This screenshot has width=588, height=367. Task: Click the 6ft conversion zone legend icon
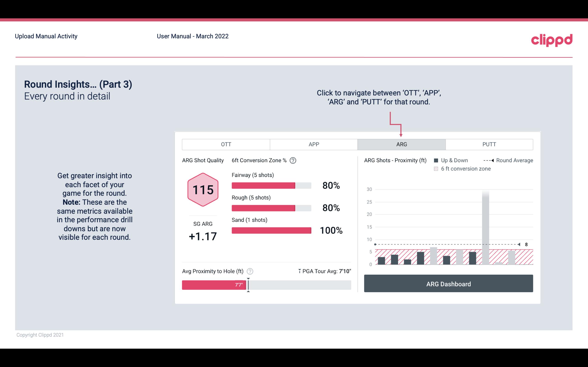(x=437, y=169)
